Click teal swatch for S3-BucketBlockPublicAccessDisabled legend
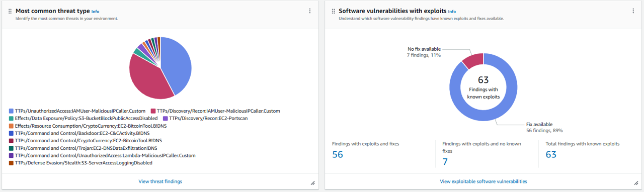Image resolution: width=644 pixels, height=192 pixels. point(11,118)
